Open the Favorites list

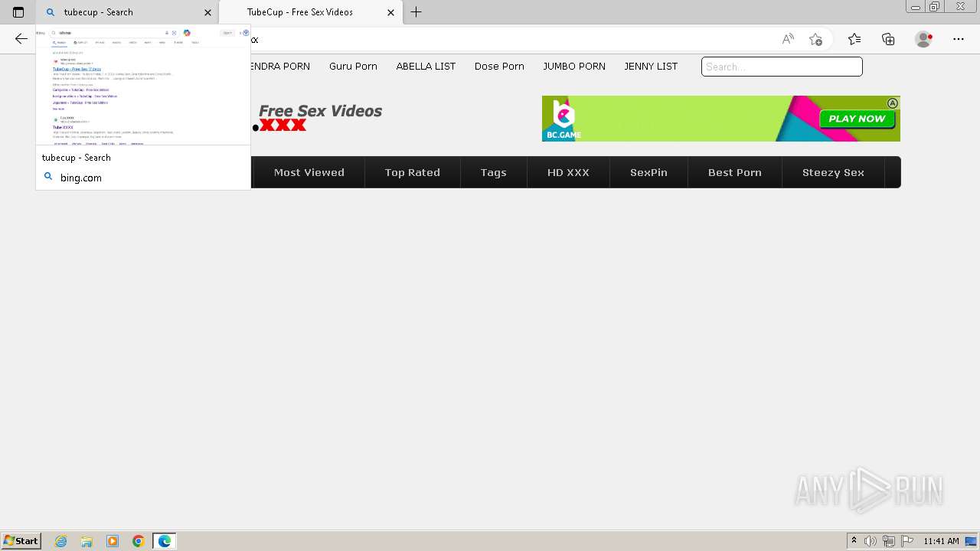[x=854, y=39]
